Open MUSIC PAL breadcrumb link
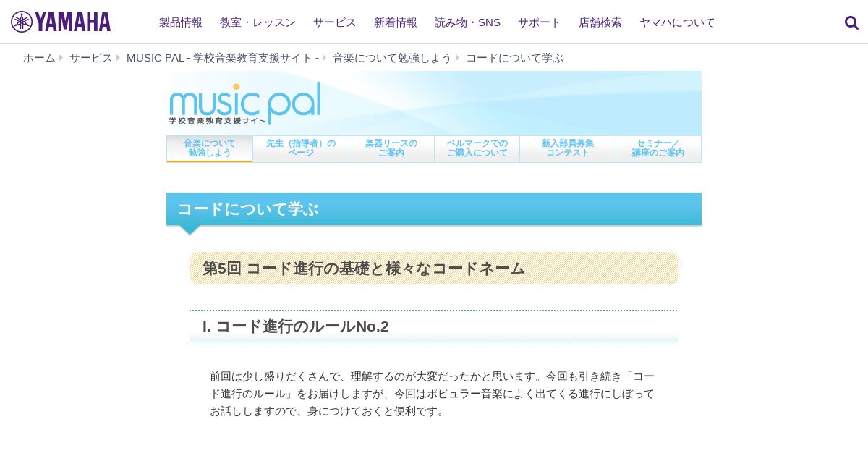This screenshot has width=868, height=456. click(x=223, y=58)
